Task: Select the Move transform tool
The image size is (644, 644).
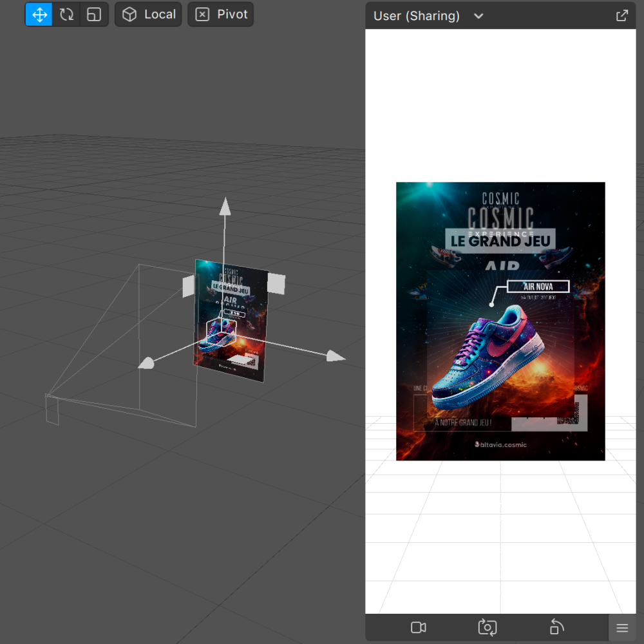Action: (39, 14)
